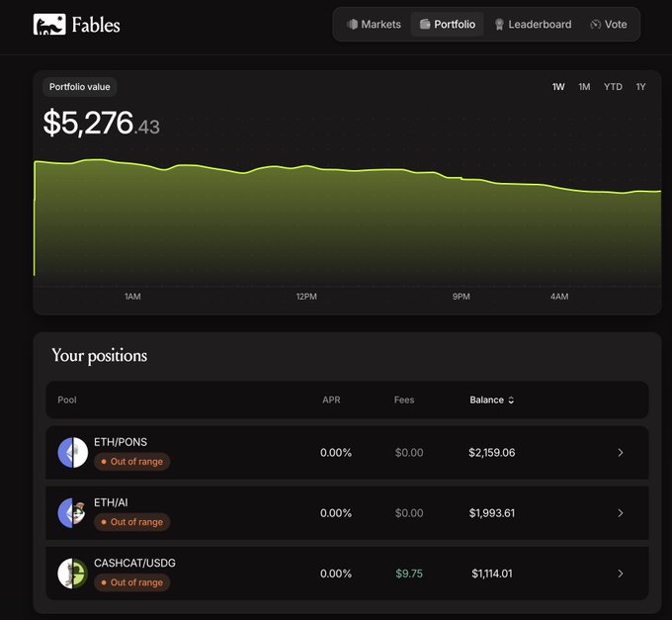Click the ETH/PONS 0.00% APR value

[x=336, y=453]
